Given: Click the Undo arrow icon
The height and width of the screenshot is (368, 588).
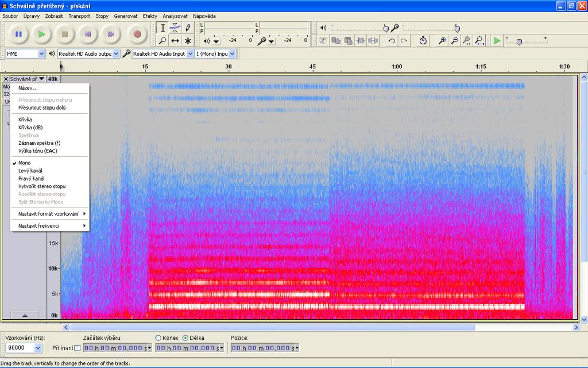Looking at the screenshot, I should click(x=392, y=41).
